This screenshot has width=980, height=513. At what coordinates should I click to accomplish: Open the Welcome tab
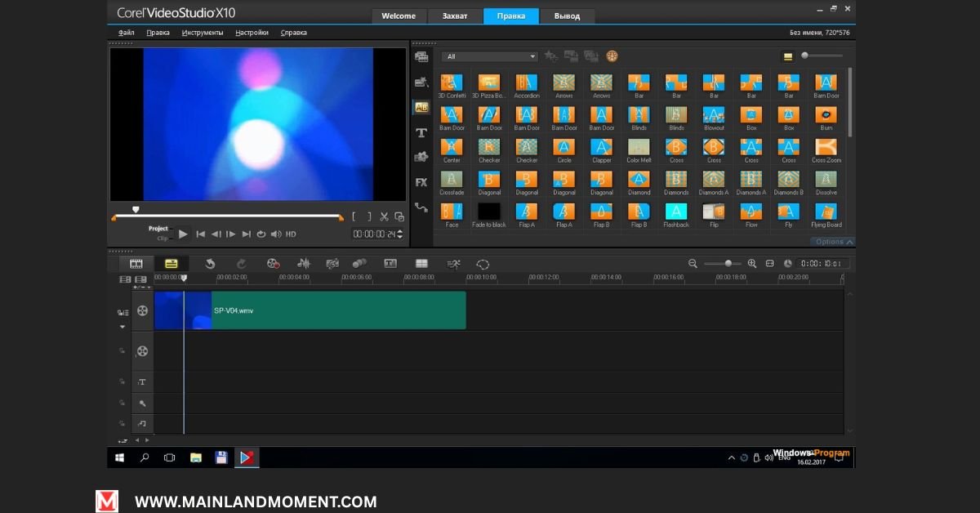click(399, 16)
